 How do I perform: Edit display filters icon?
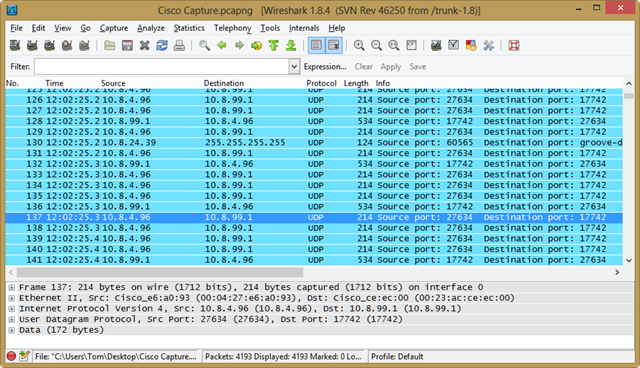[x=453, y=45]
